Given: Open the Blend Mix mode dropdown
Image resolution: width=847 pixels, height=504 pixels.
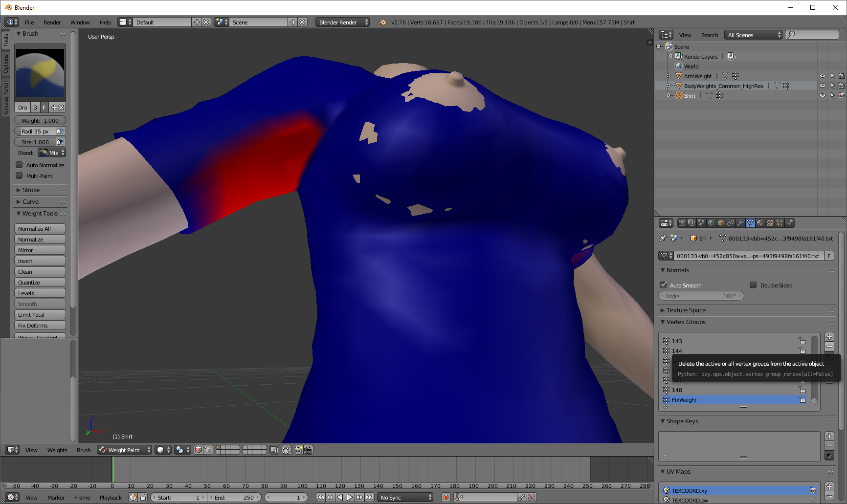Looking at the screenshot, I should 52,153.
